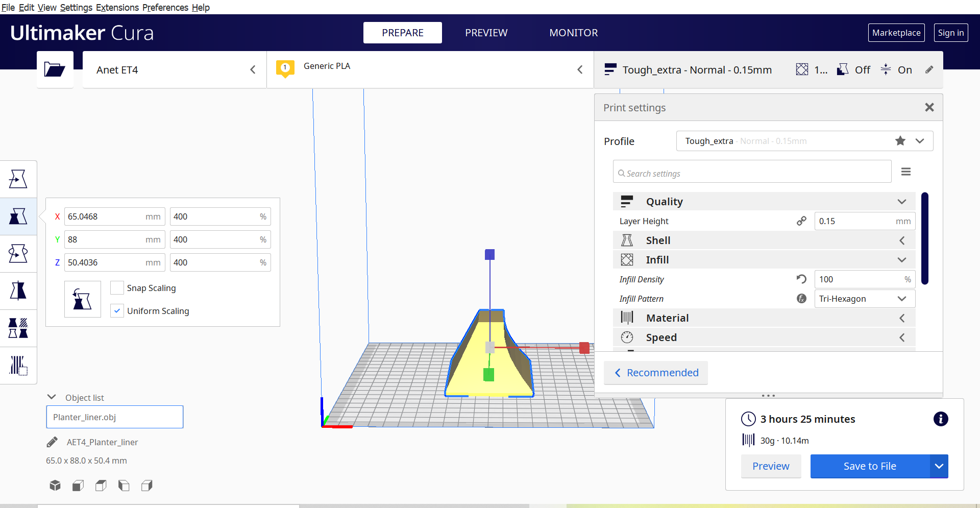Open the Extensions menu
The height and width of the screenshot is (508, 980).
click(x=117, y=7)
